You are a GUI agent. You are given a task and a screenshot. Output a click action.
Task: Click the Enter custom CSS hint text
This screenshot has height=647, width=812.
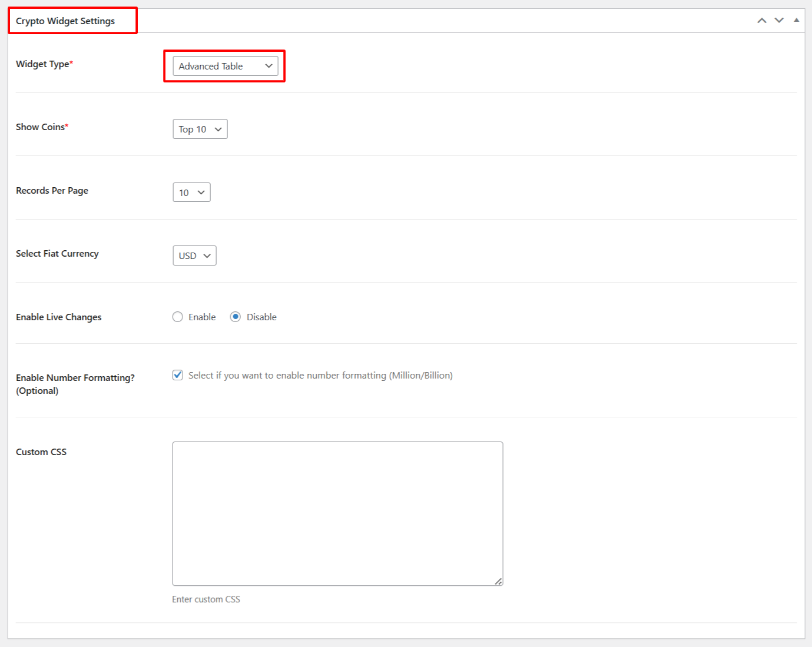click(206, 599)
